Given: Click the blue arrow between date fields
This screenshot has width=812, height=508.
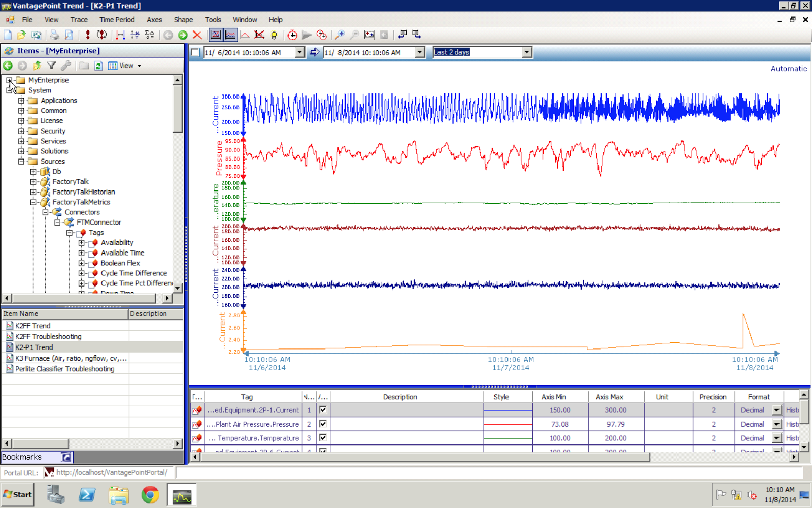Looking at the screenshot, I should 315,52.
